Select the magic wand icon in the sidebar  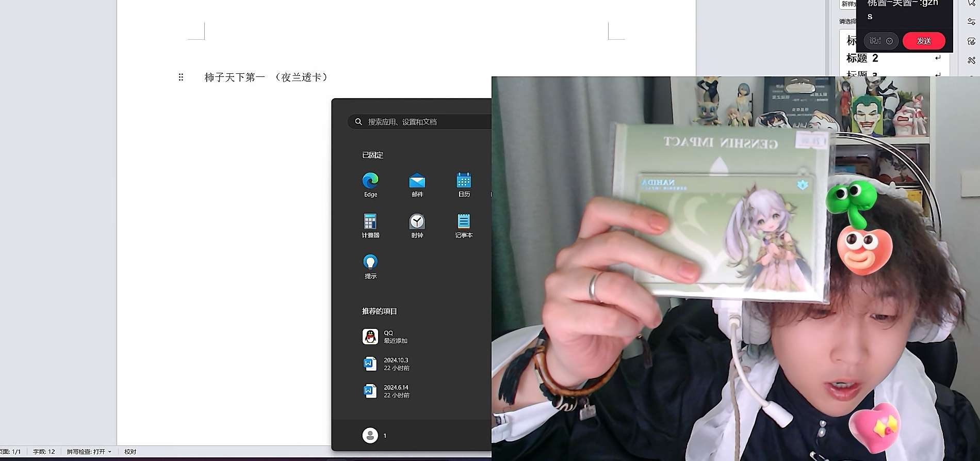point(971,60)
